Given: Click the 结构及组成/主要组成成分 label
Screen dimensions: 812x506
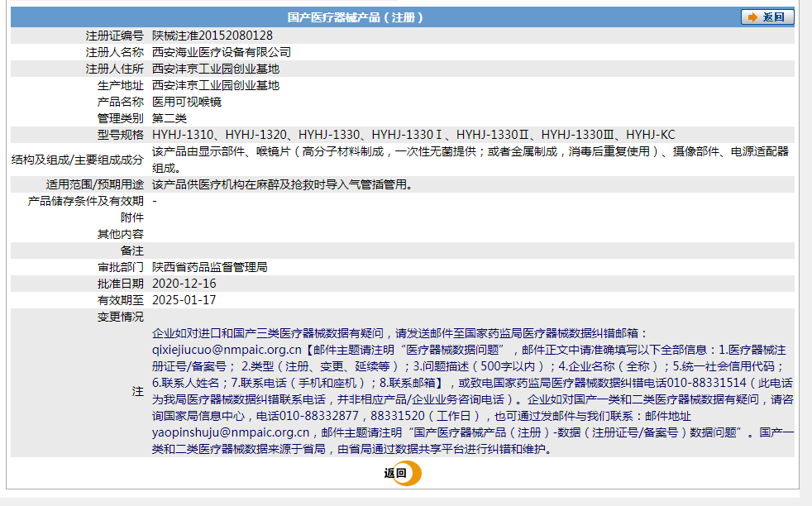Looking at the screenshot, I should (77, 160).
